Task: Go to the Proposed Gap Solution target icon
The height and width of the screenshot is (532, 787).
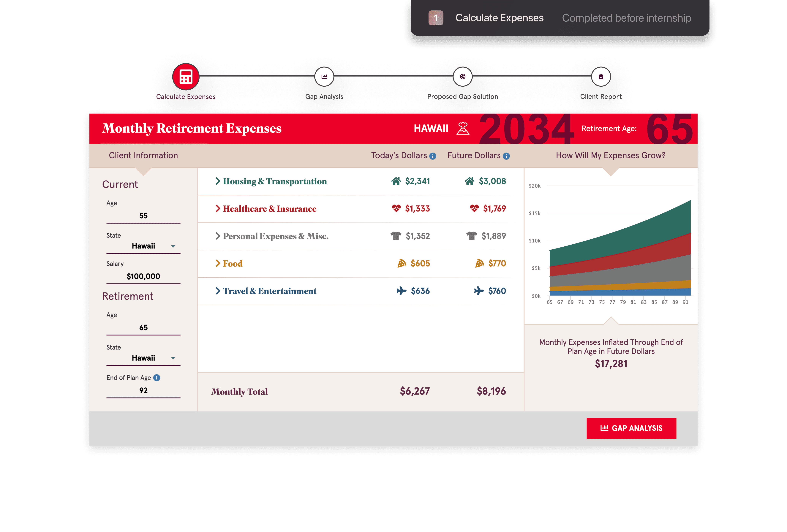Action: (462, 77)
